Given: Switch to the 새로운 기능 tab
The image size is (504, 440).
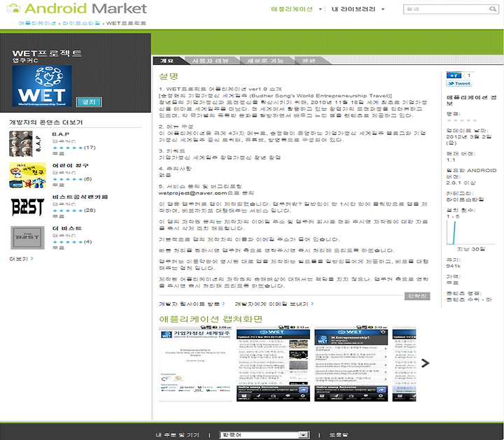Looking at the screenshot, I should 265,60.
